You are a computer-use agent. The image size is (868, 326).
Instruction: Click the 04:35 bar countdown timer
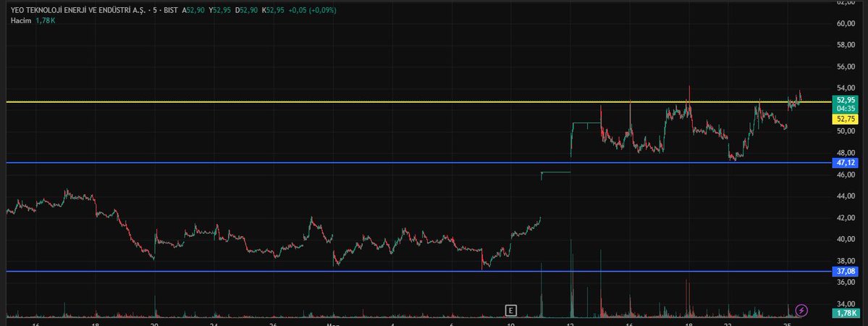(x=845, y=108)
